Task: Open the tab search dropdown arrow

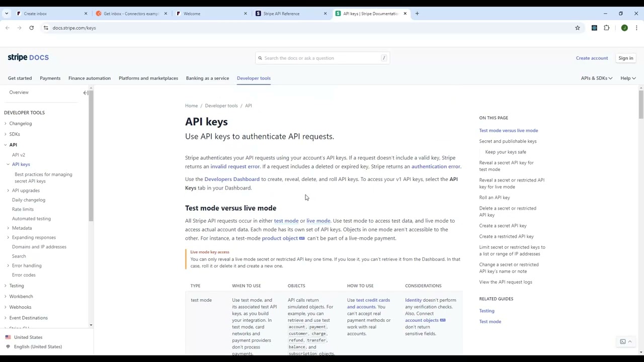Action: point(7,14)
